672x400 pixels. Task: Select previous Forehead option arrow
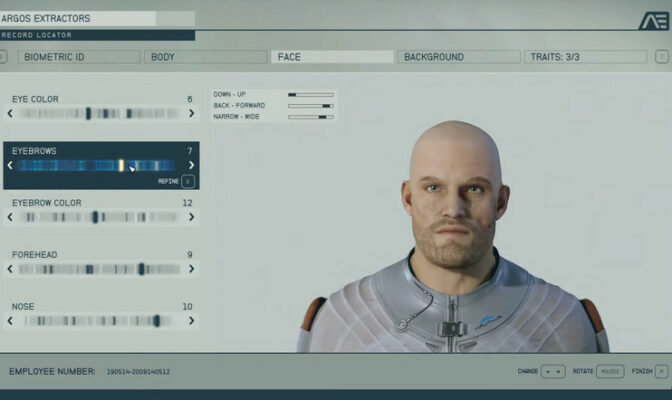[x=10, y=268]
